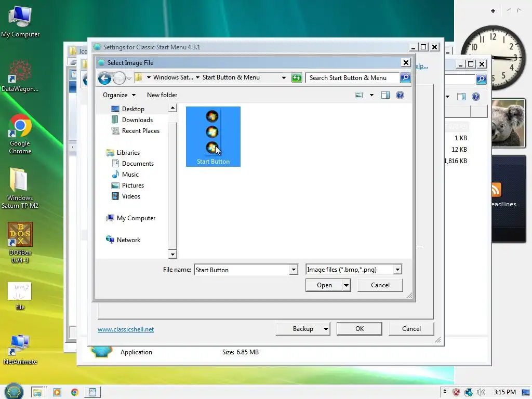Cancel the Select Image File dialog
Image resolution: width=532 pixels, height=399 pixels.
[x=380, y=285]
